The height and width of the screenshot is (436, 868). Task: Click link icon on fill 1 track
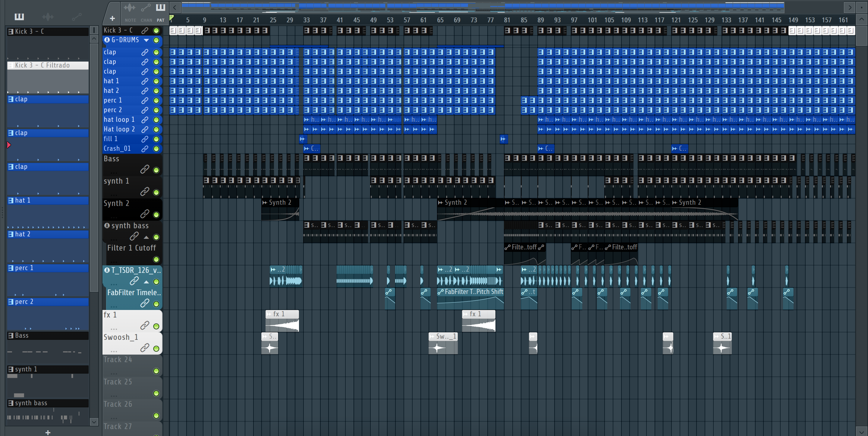[x=145, y=139]
